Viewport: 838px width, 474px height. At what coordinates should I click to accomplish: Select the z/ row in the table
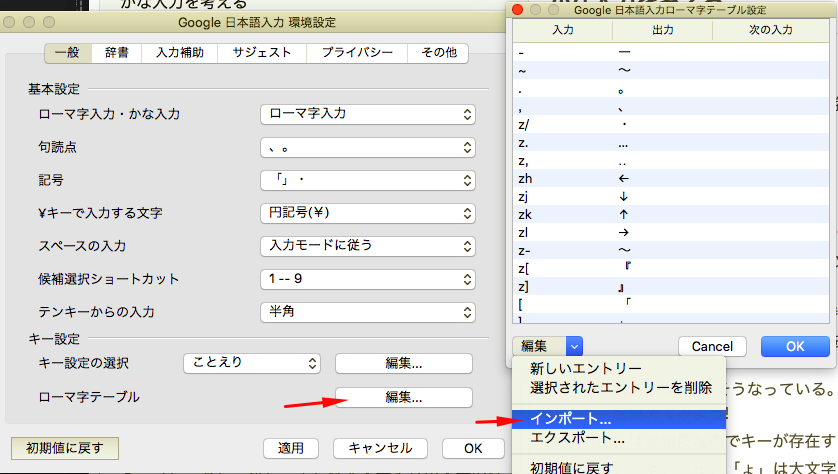click(x=671, y=125)
